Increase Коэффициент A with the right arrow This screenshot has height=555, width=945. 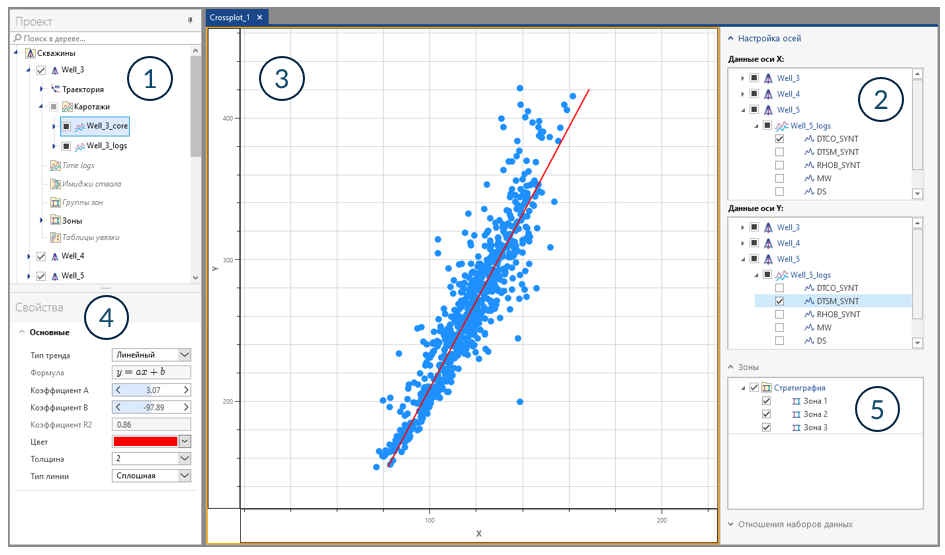(x=186, y=390)
